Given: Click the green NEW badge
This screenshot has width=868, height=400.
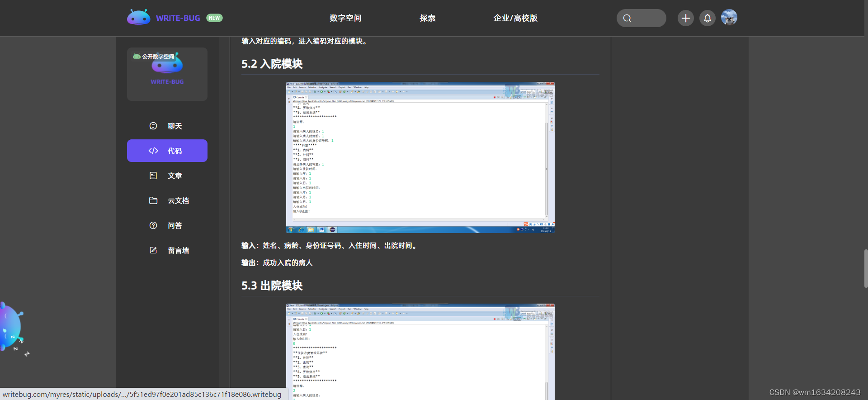Looking at the screenshot, I should pos(214,18).
